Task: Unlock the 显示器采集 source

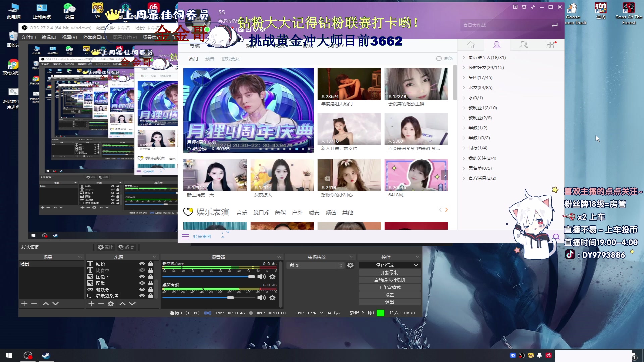Action: [150, 296]
